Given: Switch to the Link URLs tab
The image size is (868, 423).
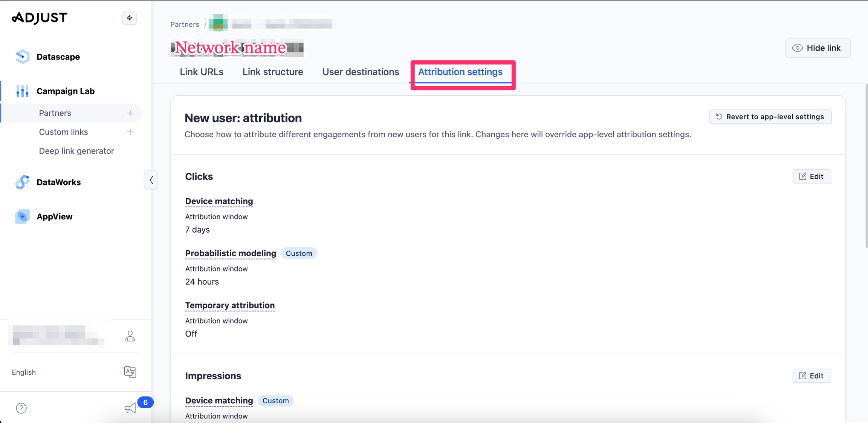Looking at the screenshot, I should point(202,72).
